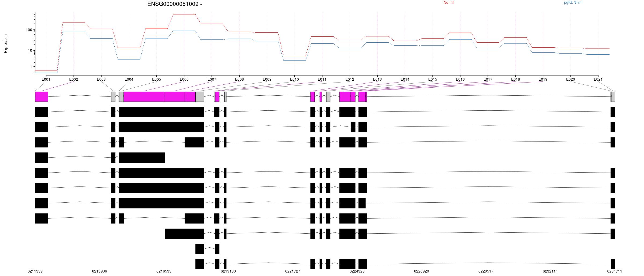Click exon label E008
Screen dimensions: 644x276
pyautogui.click(x=239, y=79)
